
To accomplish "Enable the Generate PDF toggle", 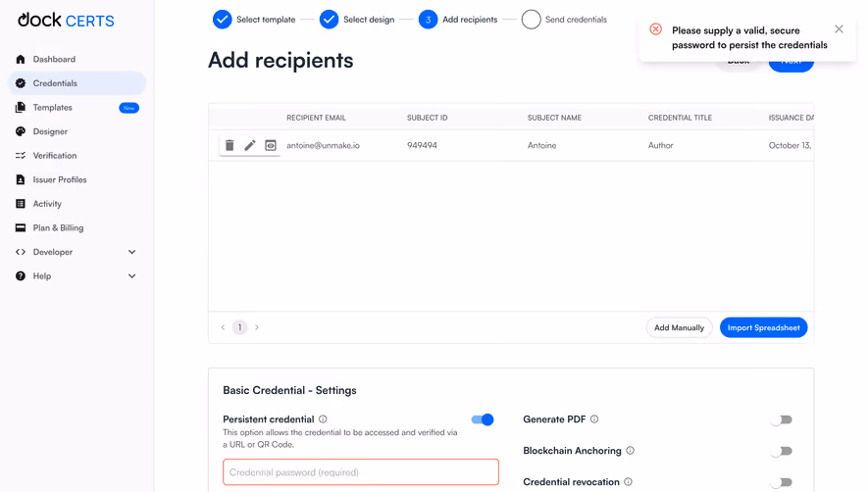I will tap(782, 419).
